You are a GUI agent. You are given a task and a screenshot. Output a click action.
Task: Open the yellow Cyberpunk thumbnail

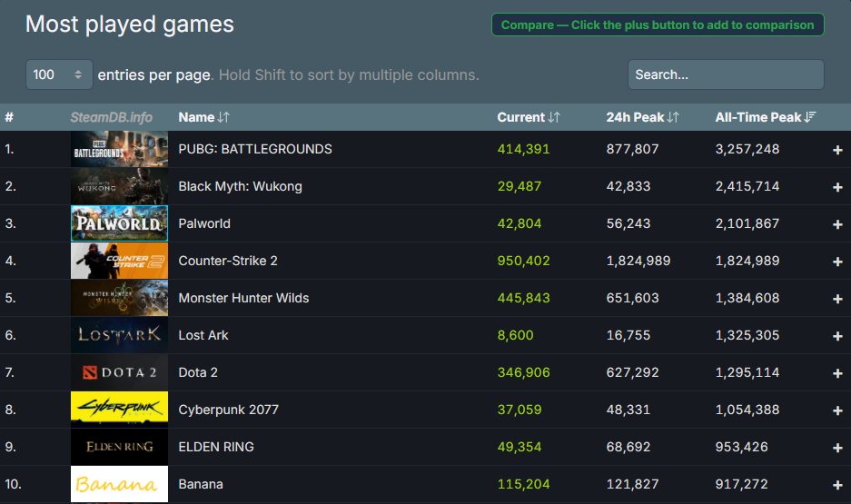point(119,410)
